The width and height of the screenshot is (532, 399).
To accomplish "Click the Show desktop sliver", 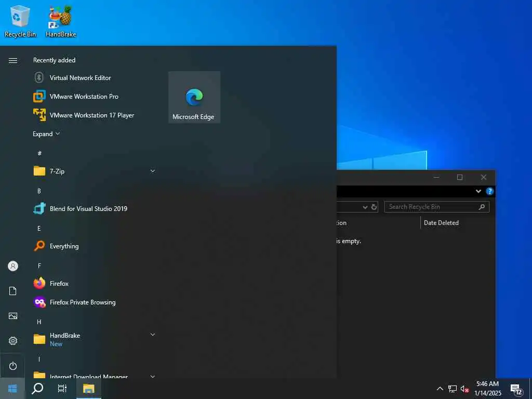I will click(530, 389).
